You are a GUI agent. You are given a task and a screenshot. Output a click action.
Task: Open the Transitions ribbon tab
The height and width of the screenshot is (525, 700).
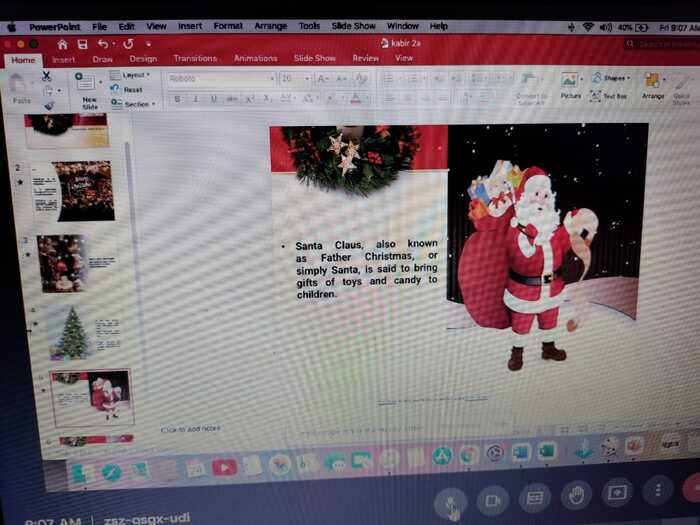point(195,58)
